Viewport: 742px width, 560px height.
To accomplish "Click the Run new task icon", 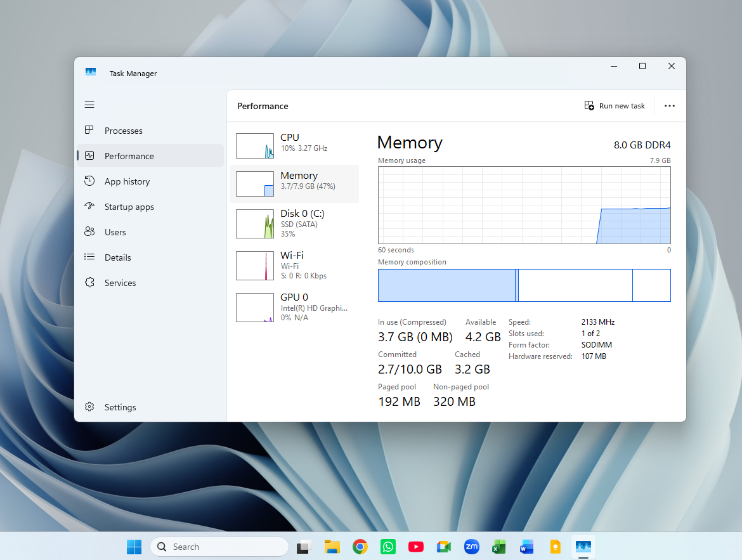I will pyautogui.click(x=589, y=105).
